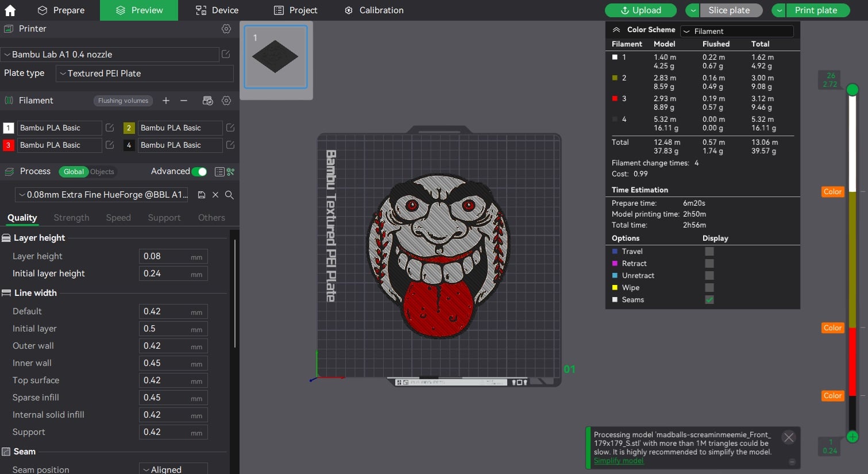Click filament 3 red color swatch

click(x=8, y=145)
